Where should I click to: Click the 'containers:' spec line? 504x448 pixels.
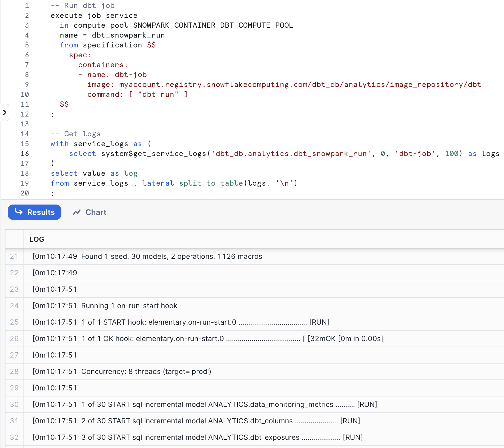[103, 65]
